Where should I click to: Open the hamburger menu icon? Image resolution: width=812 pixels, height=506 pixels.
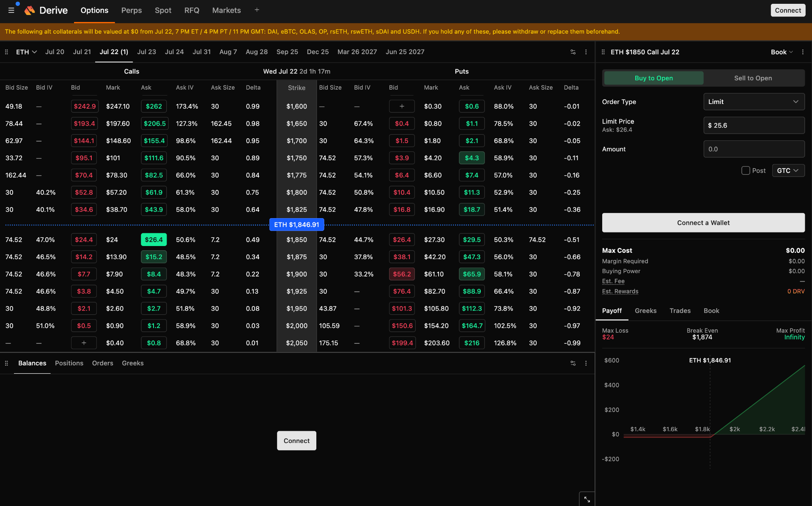tap(11, 10)
